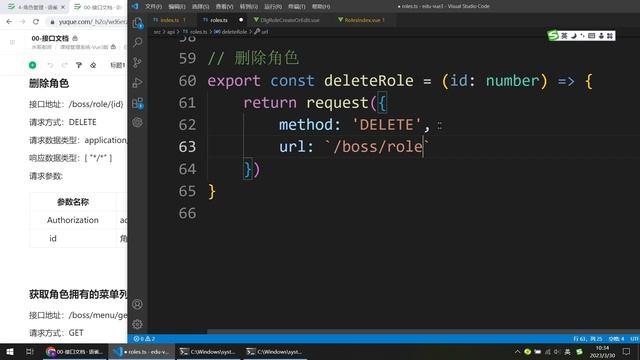
Task: Show hidden system tray icons
Action: click(x=517, y=351)
